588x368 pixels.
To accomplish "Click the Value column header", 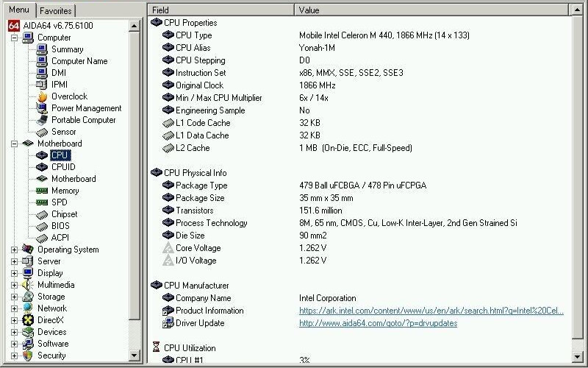I will pyautogui.click(x=431, y=10).
